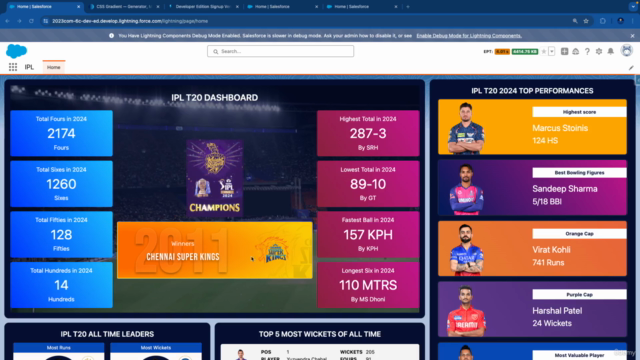The image size is (640, 360).
Task: Click Virat Kohli player photo
Action: pos(466,249)
